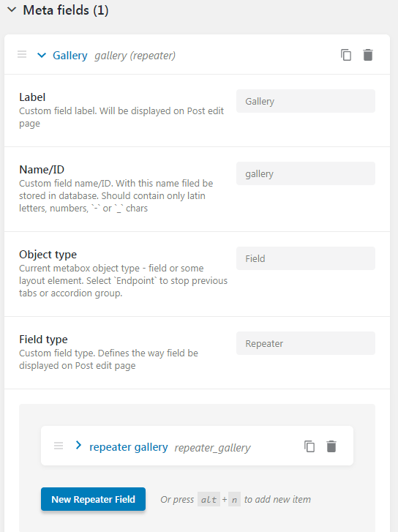The width and height of the screenshot is (398, 532).
Task: Click the repeater gallery drag handle
Action: (59, 446)
